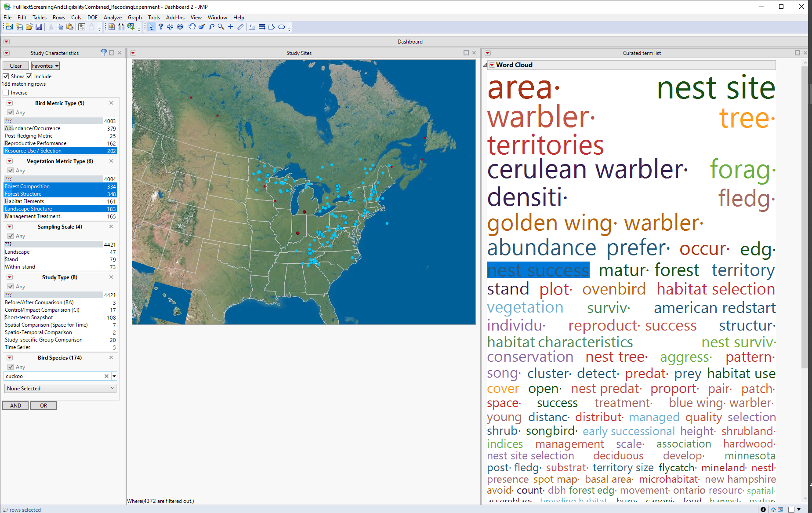Screen dimensions: 812x513
Task: Toggle the Inverse checkbox
Action: [6, 92]
